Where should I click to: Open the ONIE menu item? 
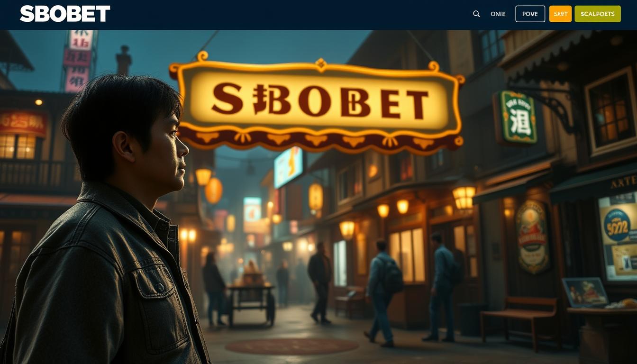coord(498,14)
